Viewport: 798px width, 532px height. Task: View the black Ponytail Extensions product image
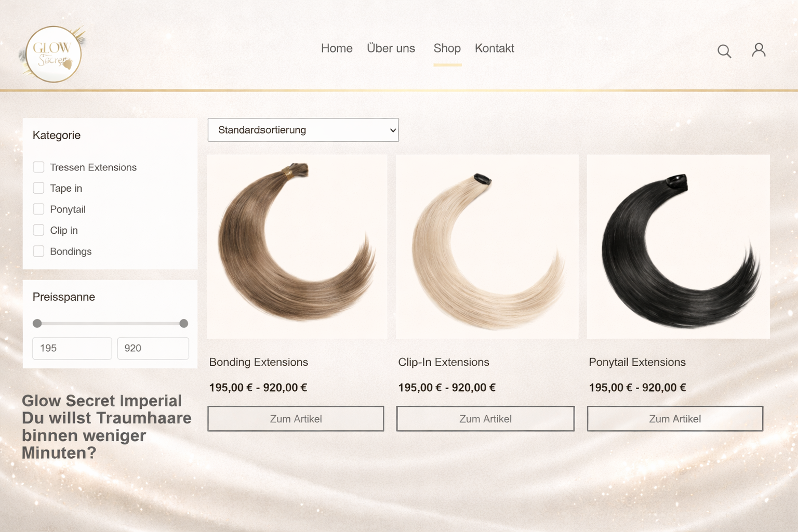(x=678, y=247)
